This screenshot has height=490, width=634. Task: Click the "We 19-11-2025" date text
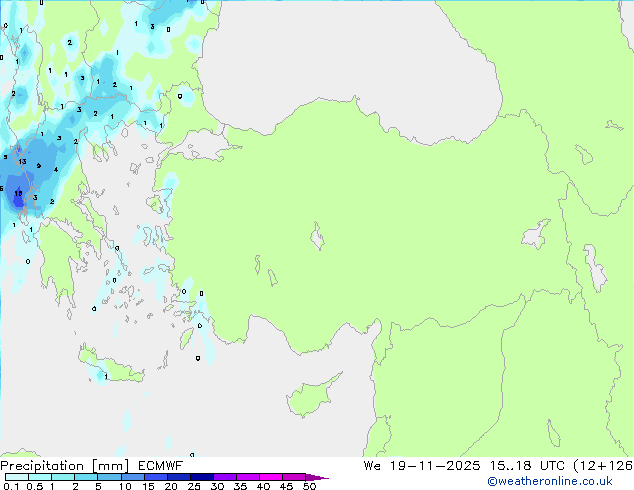[422, 466]
